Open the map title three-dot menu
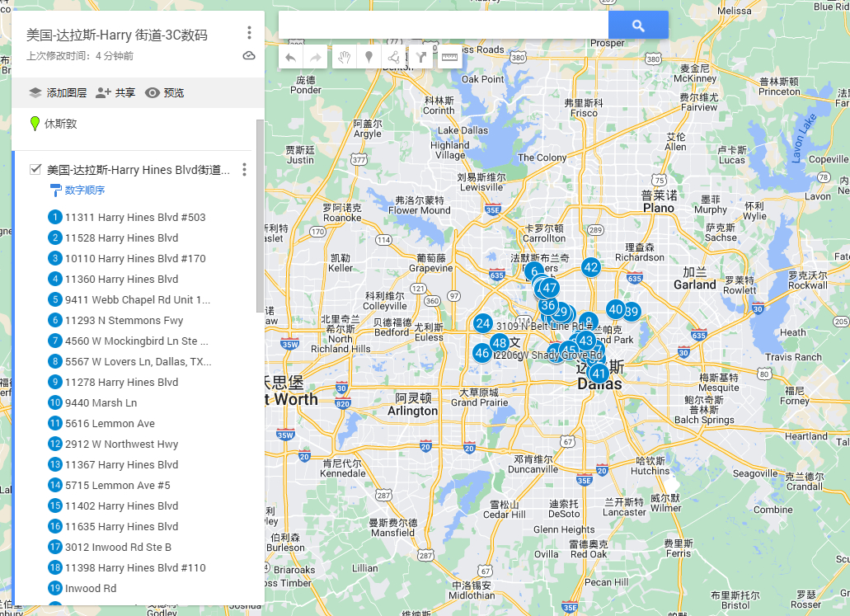 [x=249, y=33]
